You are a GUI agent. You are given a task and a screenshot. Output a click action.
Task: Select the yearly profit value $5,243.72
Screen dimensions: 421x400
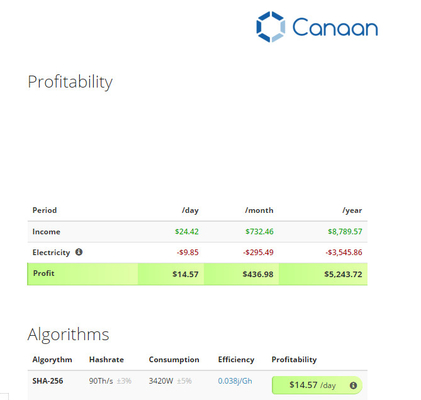pos(343,274)
